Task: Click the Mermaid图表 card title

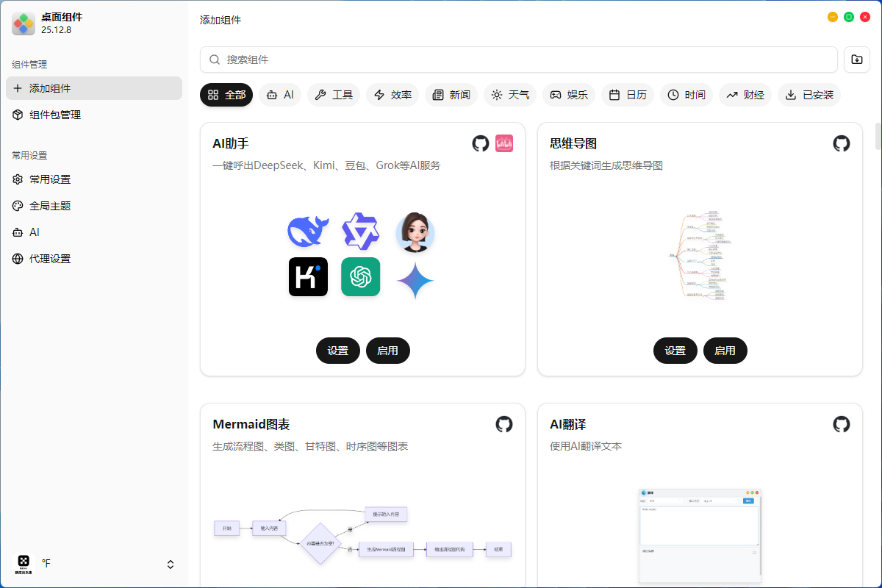Action: click(251, 424)
